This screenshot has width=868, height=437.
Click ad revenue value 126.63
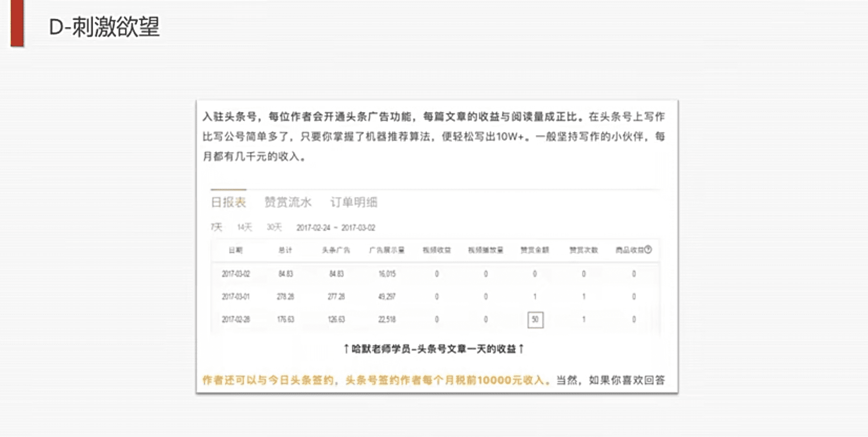[336, 320]
